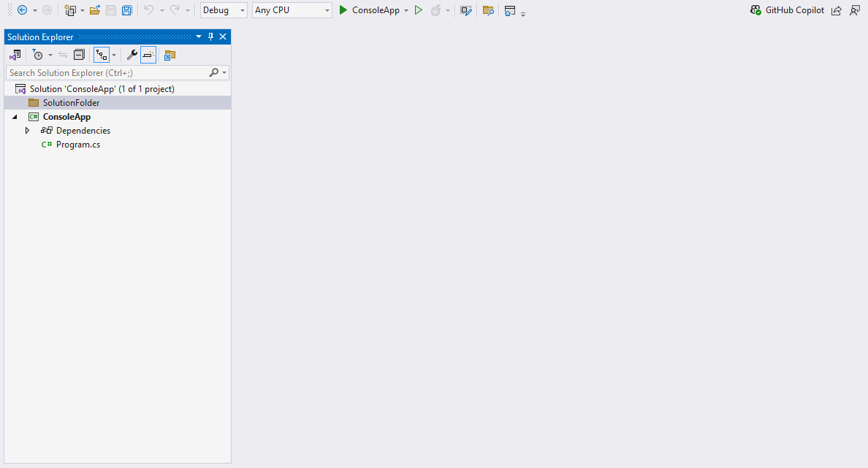Screen dimensions: 868x468
Task: Click the Undo toolbar icon
Action: (150, 9)
